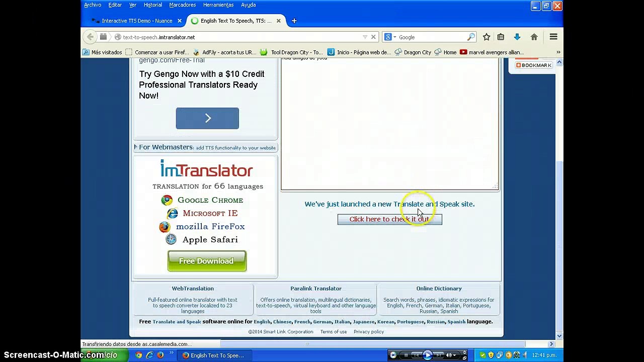Click the 'Click here to check it out' button
The height and width of the screenshot is (362, 644).
tap(390, 219)
